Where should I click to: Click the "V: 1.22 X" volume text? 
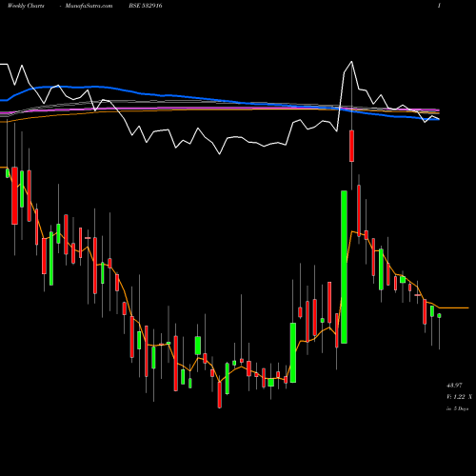coord(459,397)
